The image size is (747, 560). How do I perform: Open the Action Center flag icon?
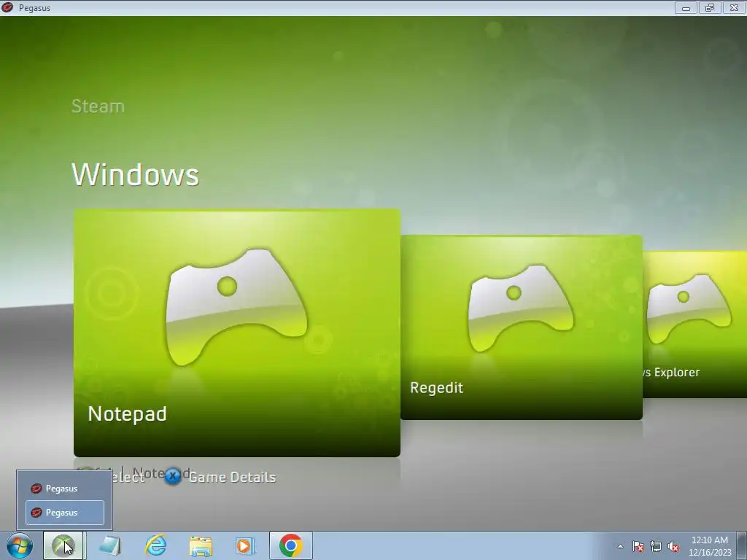tap(638, 546)
